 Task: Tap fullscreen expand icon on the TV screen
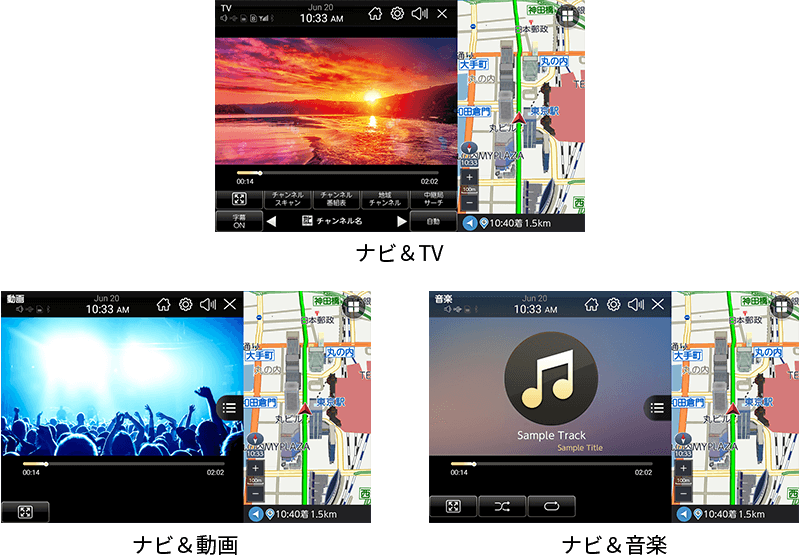pyautogui.click(x=239, y=199)
